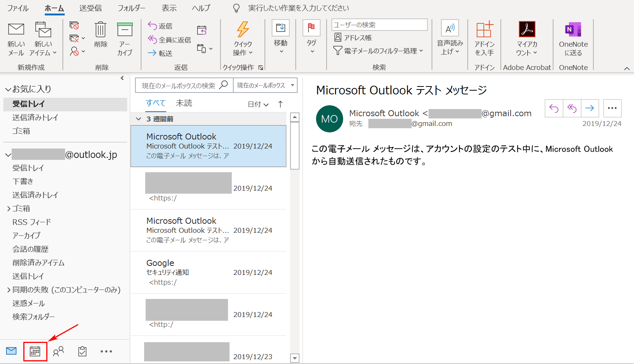Image resolution: width=634 pixels, height=364 pixels.
Task: Open the 移動 move menu
Action: (x=281, y=37)
